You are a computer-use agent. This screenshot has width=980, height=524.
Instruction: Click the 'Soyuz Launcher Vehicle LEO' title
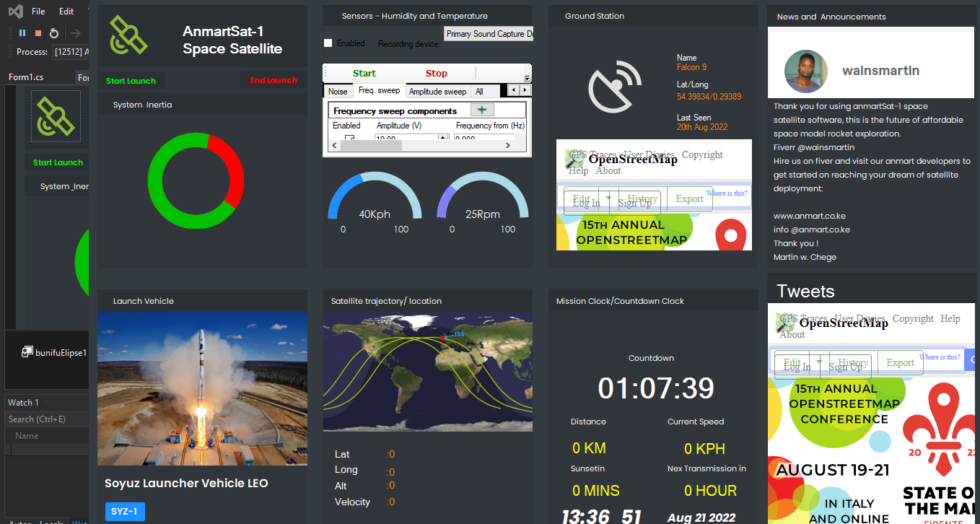tap(186, 484)
